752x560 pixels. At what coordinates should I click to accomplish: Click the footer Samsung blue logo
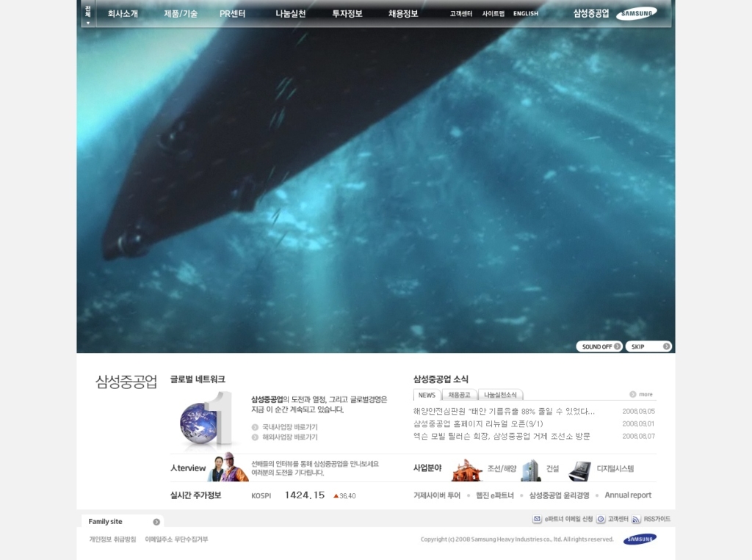pyautogui.click(x=640, y=539)
